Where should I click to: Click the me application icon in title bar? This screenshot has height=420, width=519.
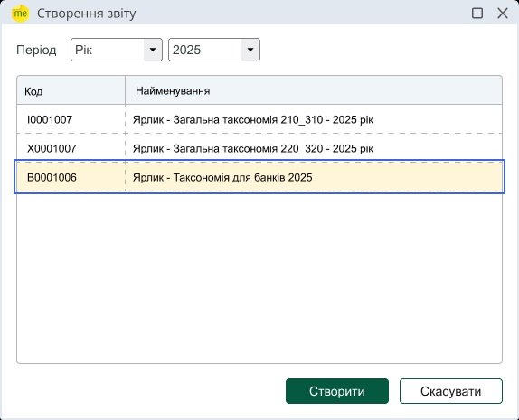[20, 14]
